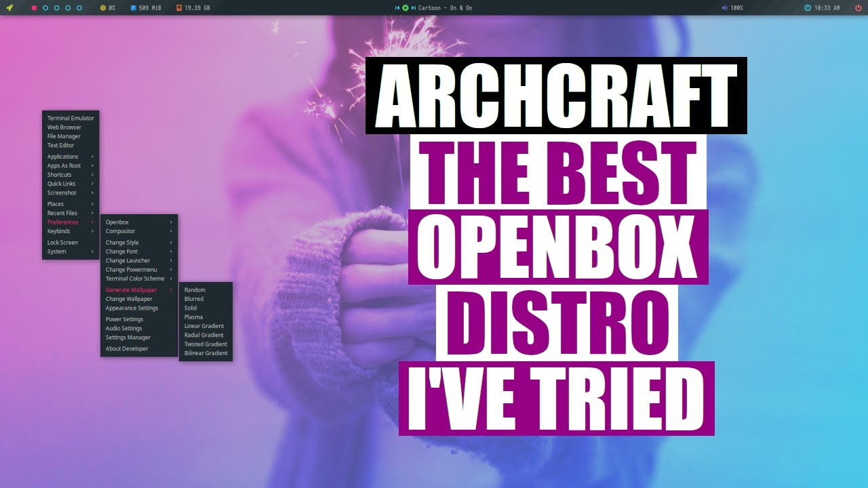Open the Change Style submenu
Screen dimensions: 868x488
[x=139, y=243]
